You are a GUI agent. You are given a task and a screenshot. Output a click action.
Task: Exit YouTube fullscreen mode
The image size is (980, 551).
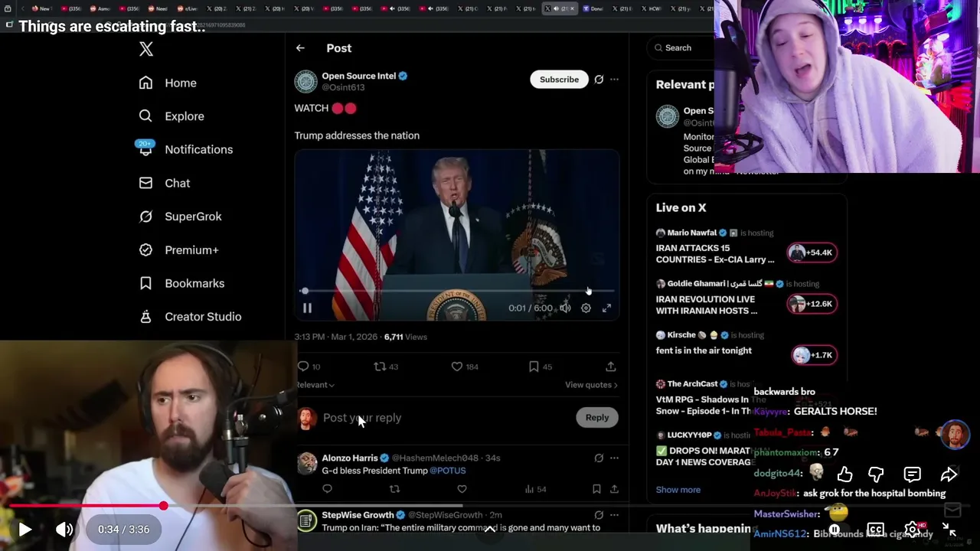click(949, 530)
